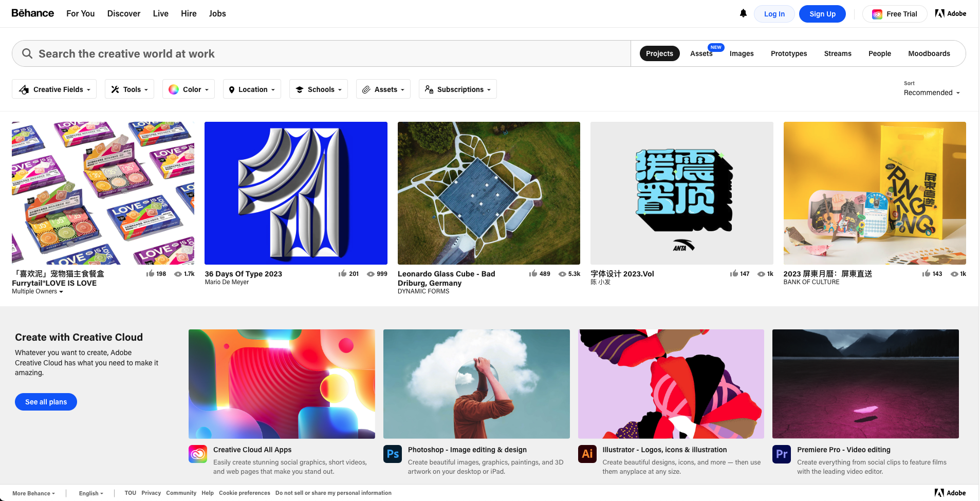Click the search magnifier icon
Screen dimensions: 980x501
[27, 53]
